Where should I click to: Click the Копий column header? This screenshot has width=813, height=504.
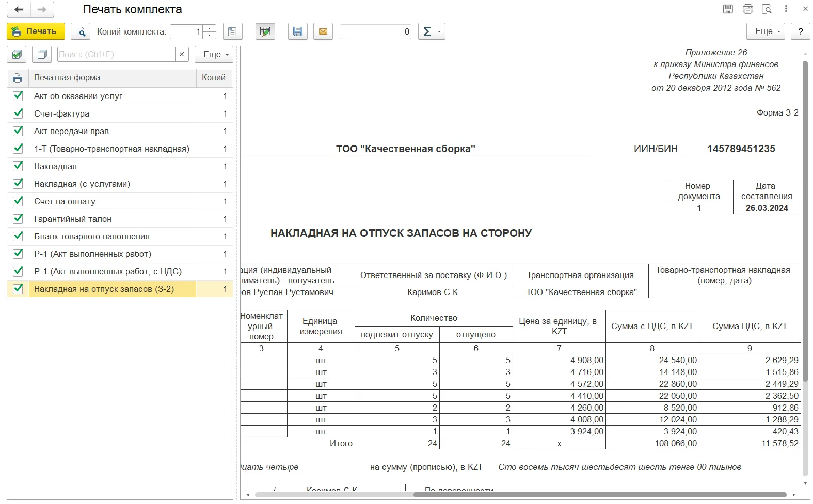tap(214, 78)
